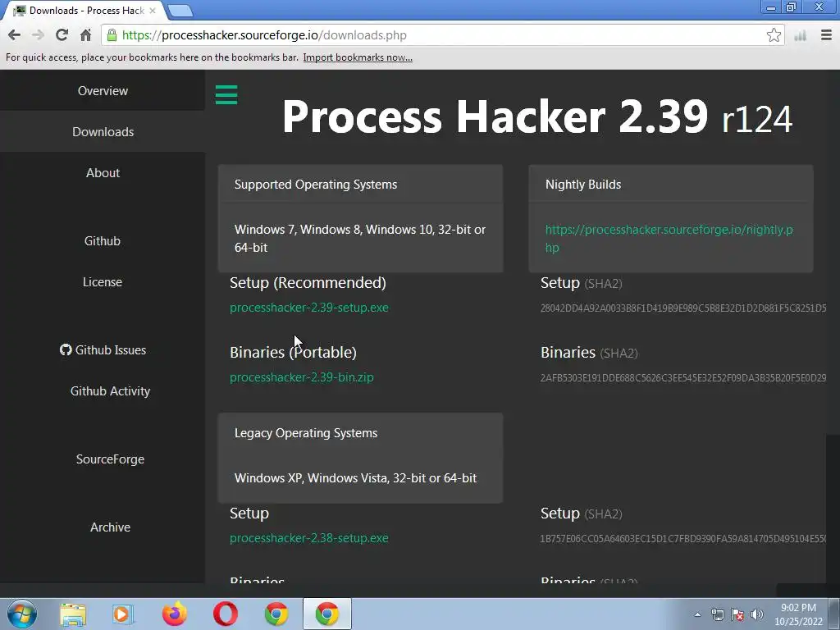Click the Windows 7, Windows 8 text
Screen dimensions: 840x630
360,239
